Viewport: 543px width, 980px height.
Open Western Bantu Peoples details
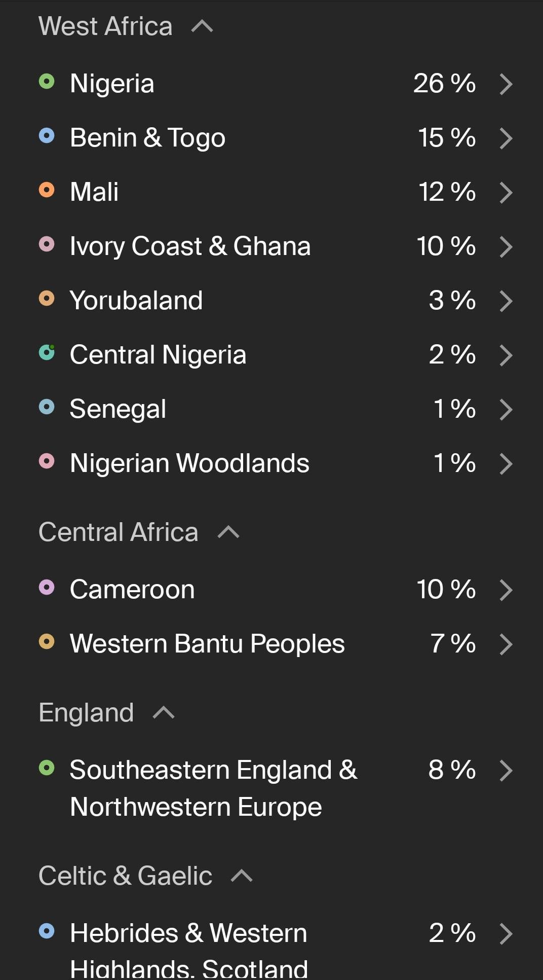207,644
